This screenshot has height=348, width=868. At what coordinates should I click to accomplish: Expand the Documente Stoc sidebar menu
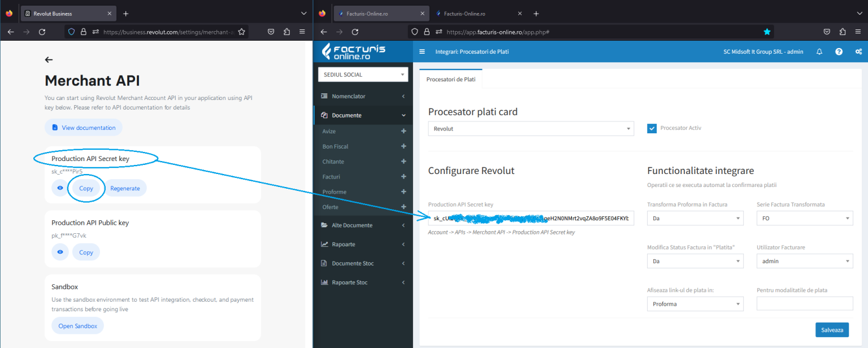click(363, 263)
